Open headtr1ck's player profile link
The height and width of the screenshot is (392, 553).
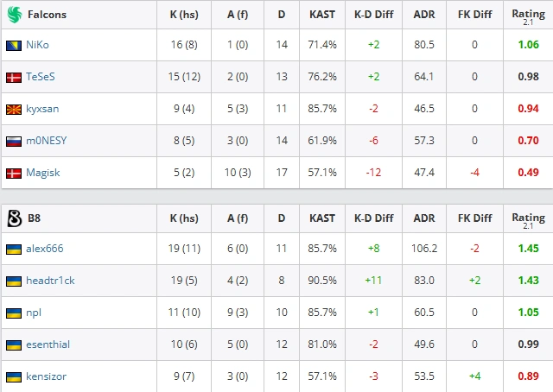pos(50,281)
